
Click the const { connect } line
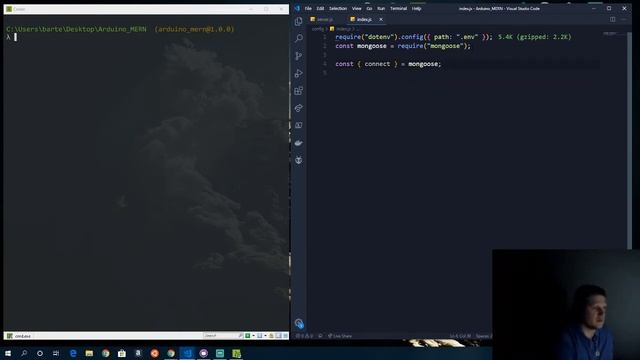tap(388, 64)
